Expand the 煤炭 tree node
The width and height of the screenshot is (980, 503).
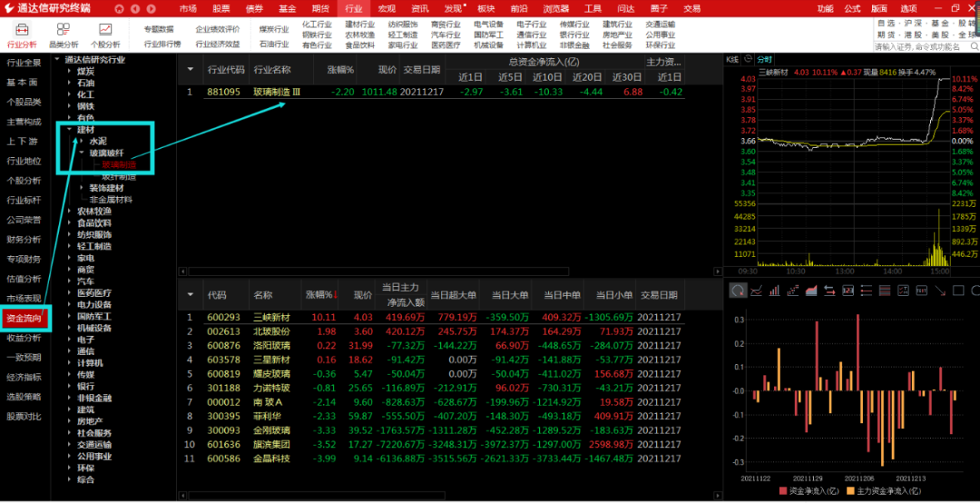click(x=69, y=72)
